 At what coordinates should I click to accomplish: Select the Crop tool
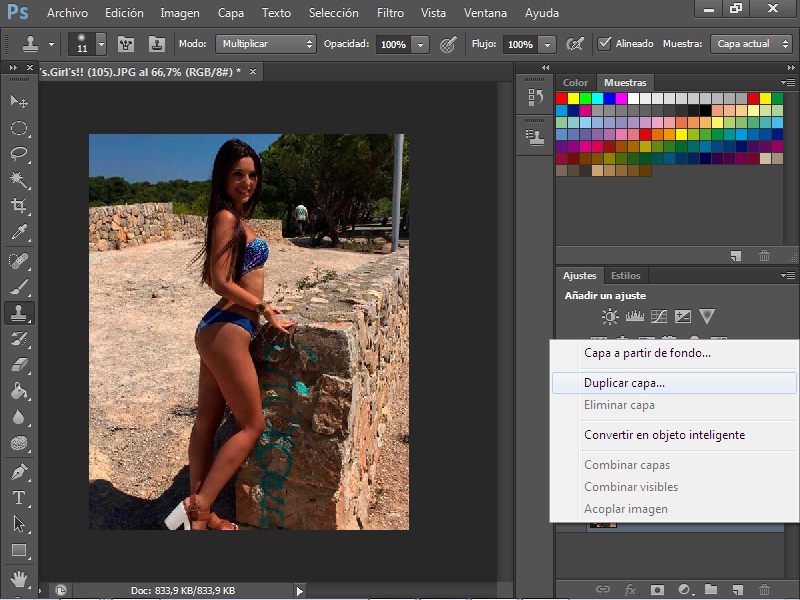point(19,206)
